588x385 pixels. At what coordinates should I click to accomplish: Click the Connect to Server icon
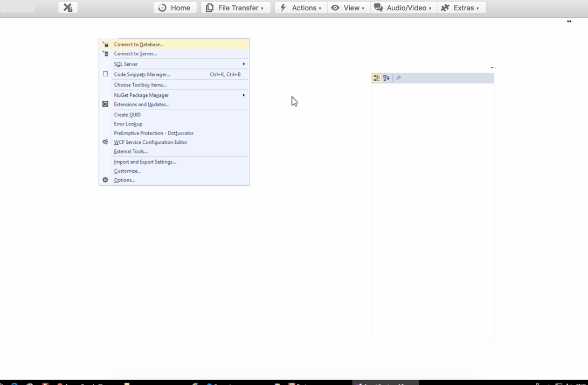(106, 53)
